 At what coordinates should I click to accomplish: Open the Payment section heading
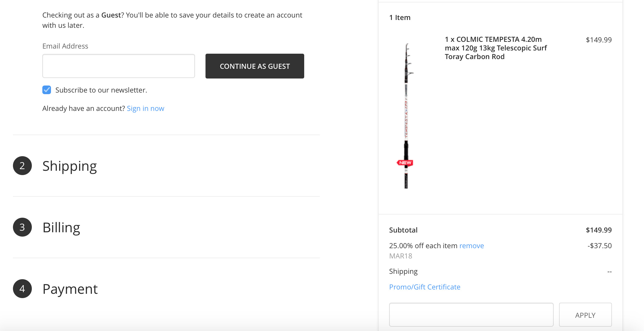(70, 289)
